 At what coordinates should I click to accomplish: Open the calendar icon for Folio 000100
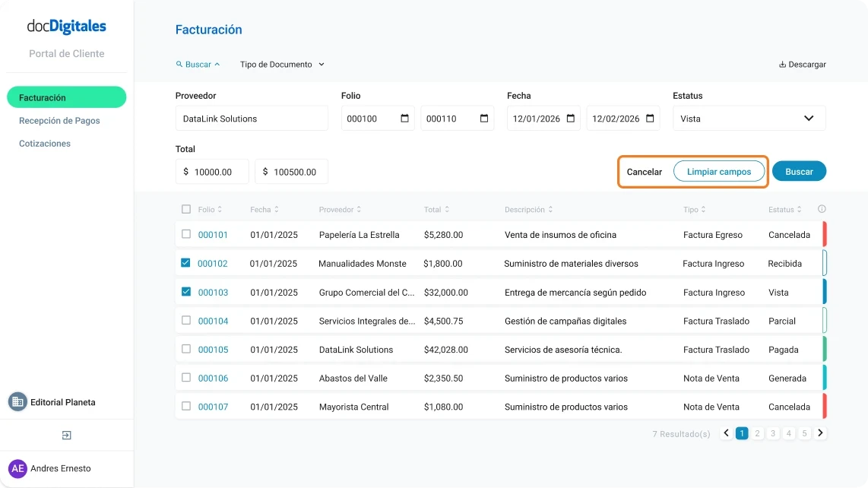tap(404, 118)
